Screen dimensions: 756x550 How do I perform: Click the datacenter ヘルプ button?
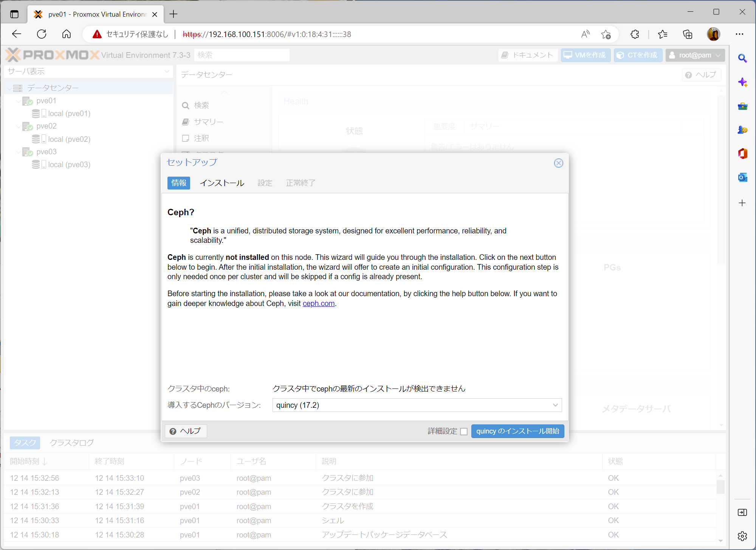click(x=702, y=75)
